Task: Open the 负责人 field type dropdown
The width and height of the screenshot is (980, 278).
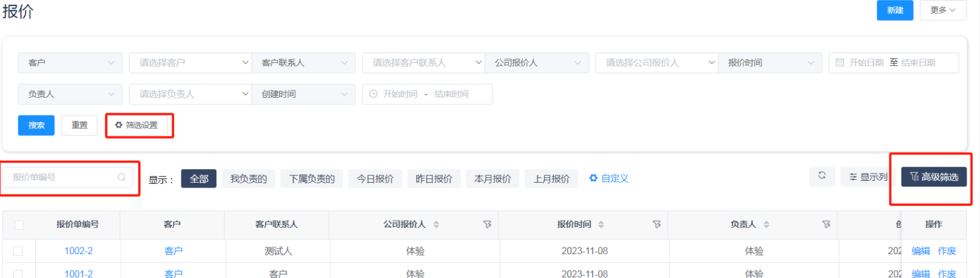Action: [x=70, y=94]
